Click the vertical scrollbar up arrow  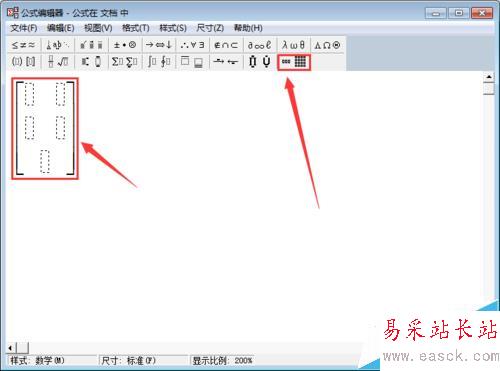(x=489, y=77)
